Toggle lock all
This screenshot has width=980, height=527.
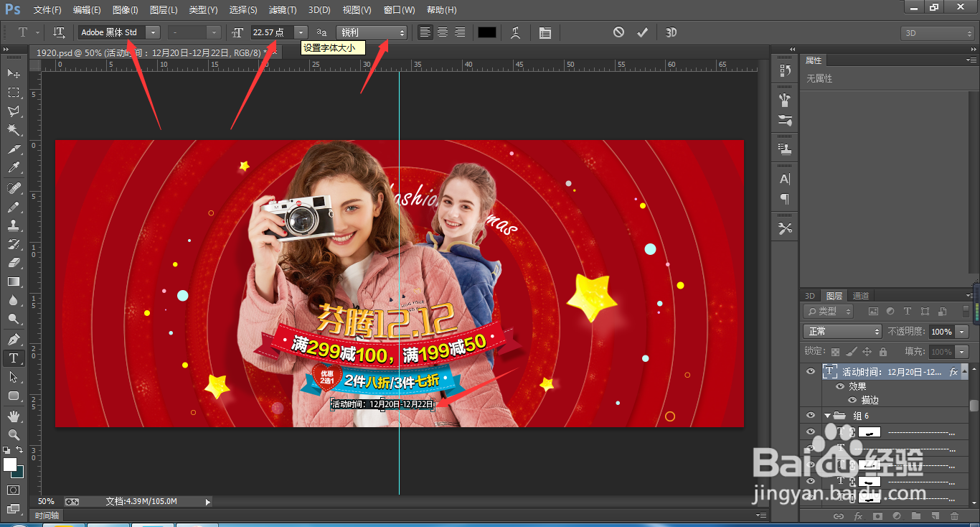pyautogui.click(x=882, y=352)
